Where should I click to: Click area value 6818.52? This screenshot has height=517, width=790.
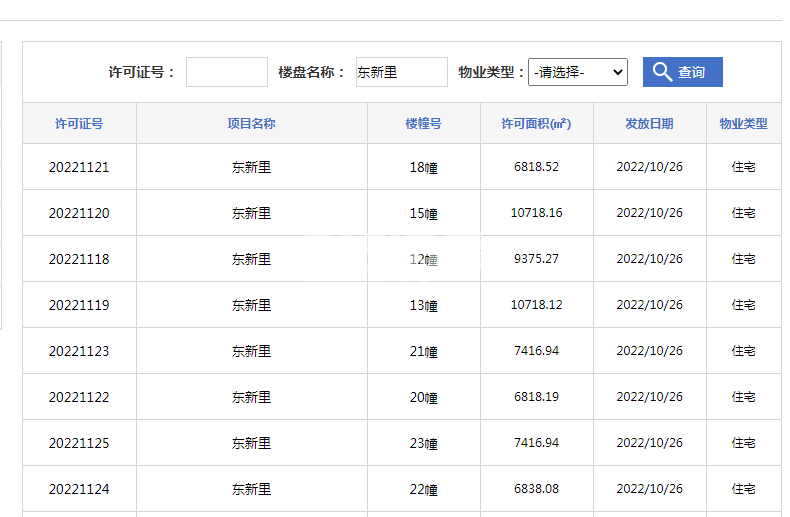(536, 167)
